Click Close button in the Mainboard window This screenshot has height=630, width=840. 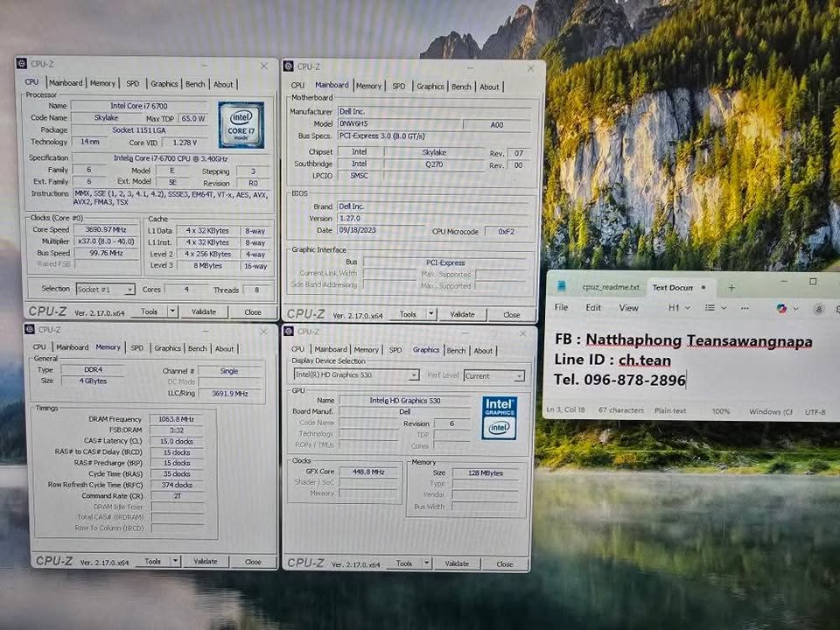511,314
